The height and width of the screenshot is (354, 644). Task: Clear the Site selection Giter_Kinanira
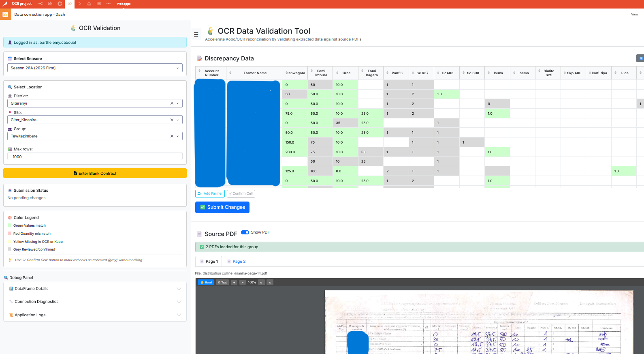[x=172, y=120]
